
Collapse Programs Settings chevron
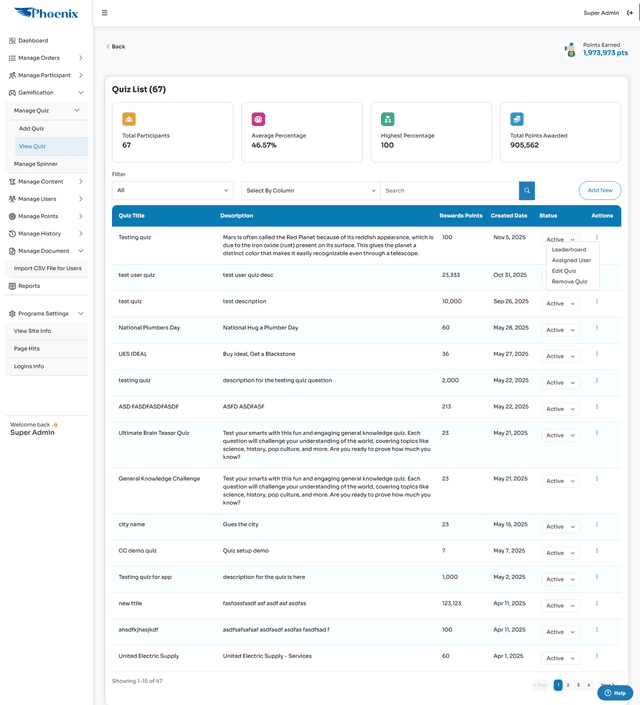(81, 313)
